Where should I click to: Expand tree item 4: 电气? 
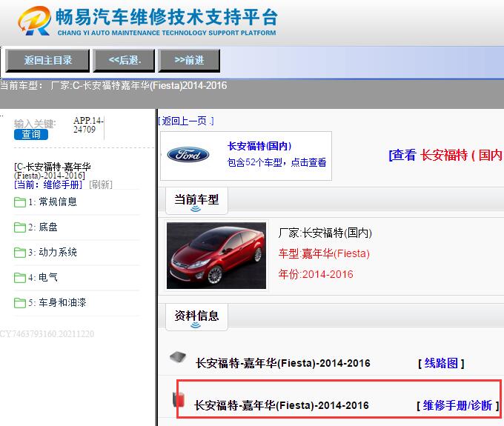[x=43, y=277]
